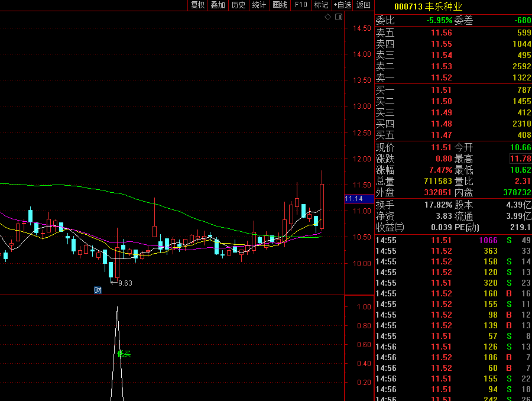
Task: Click the 卖三 price 11.54
Action: (x=442, y=55)
